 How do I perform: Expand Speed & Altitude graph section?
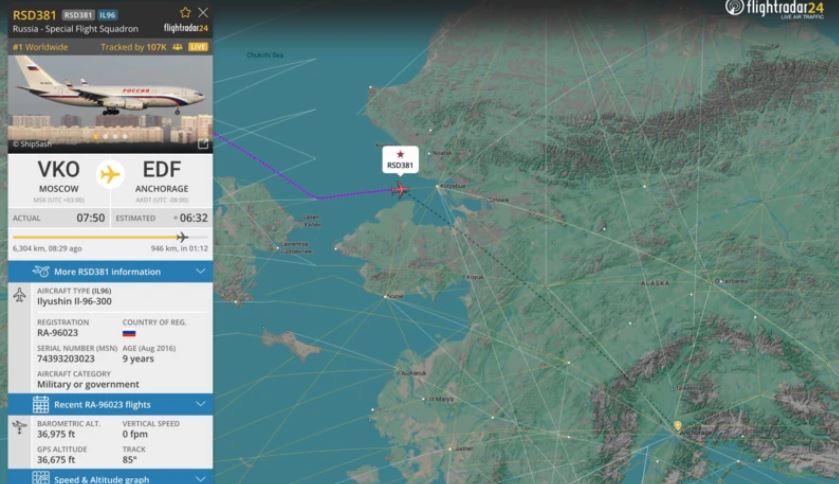tap(110, 478)
